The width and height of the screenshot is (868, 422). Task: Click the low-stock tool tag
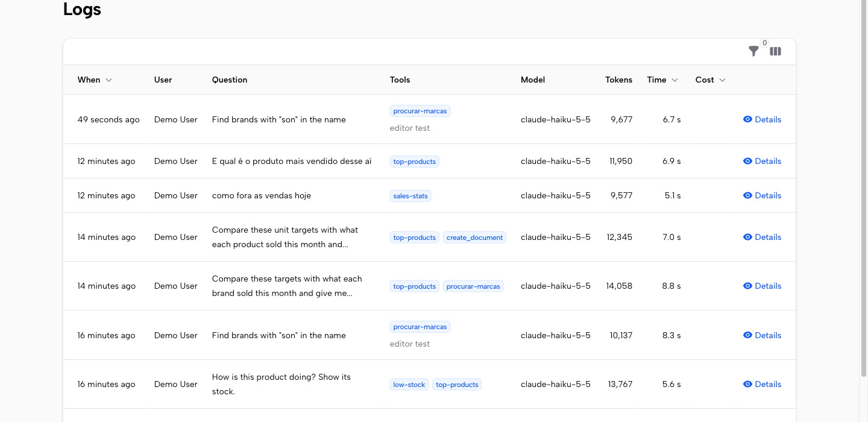pyautogui.click(x=409, y=385)
